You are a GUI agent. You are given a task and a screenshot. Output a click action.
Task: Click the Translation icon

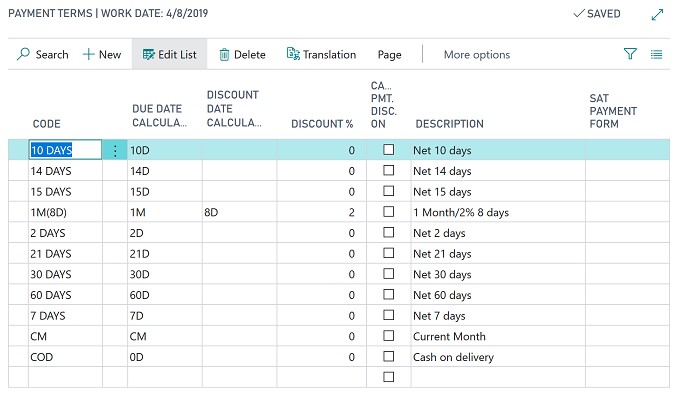[293, 54]
